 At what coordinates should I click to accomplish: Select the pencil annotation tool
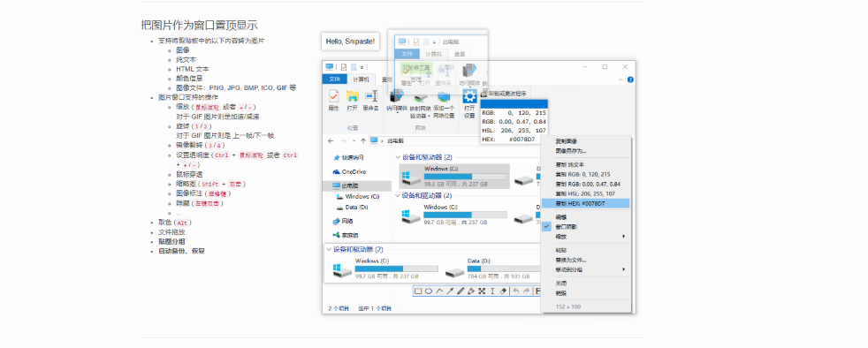pos(461,291)
